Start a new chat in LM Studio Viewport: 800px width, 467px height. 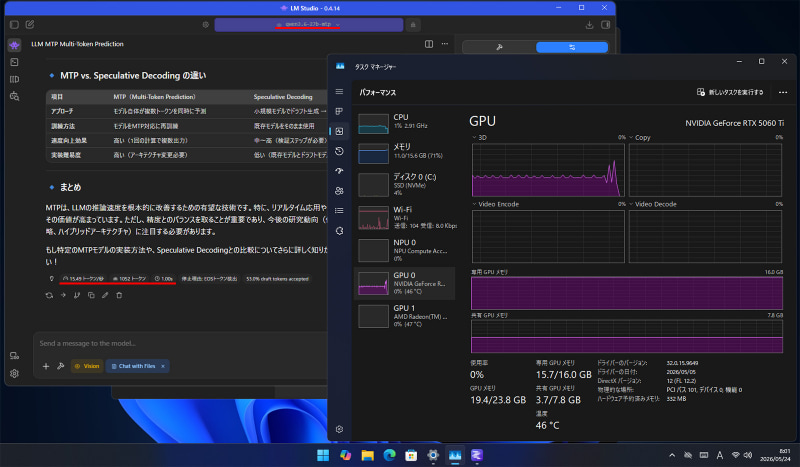pyautogui.click(x=30, y=24)
